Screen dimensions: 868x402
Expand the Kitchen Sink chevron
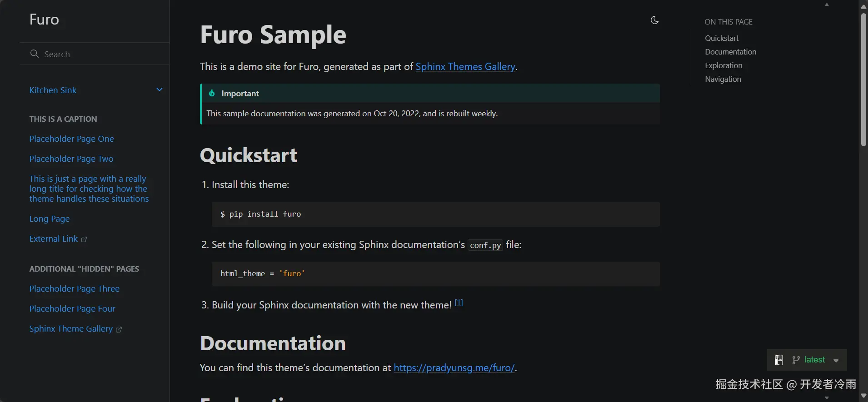pyautogui.click(x=160, y=89)
